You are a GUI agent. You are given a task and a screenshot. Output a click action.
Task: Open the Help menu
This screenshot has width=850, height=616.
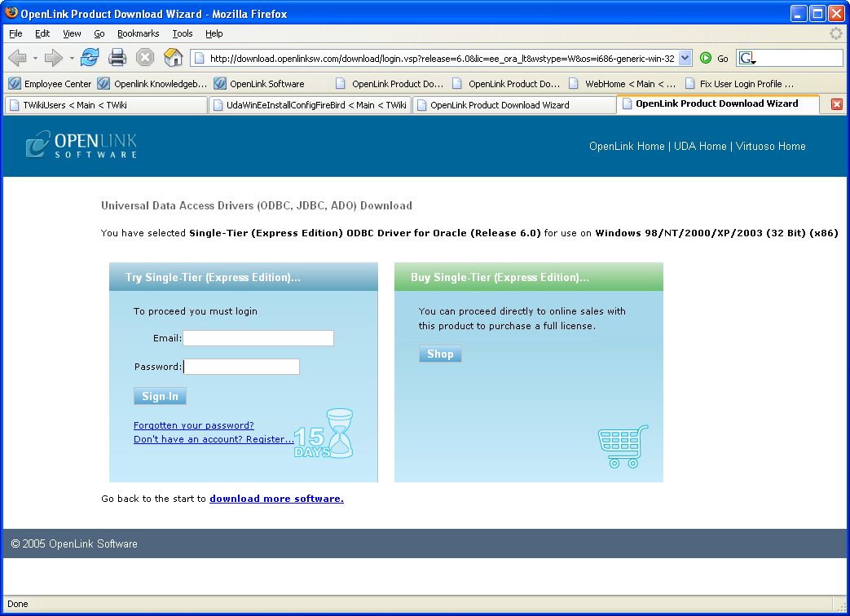214,33
